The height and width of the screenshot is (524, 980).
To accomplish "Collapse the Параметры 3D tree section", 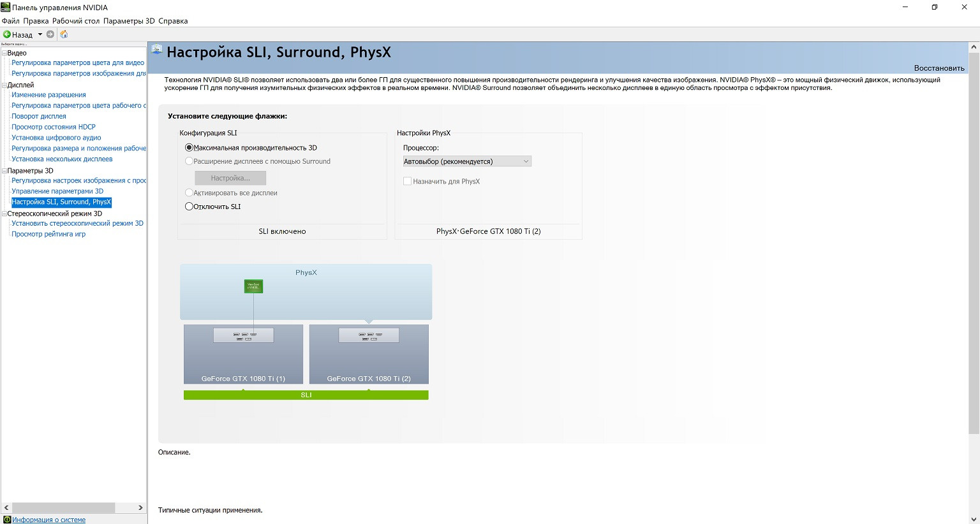I will [x=4, y=171].
